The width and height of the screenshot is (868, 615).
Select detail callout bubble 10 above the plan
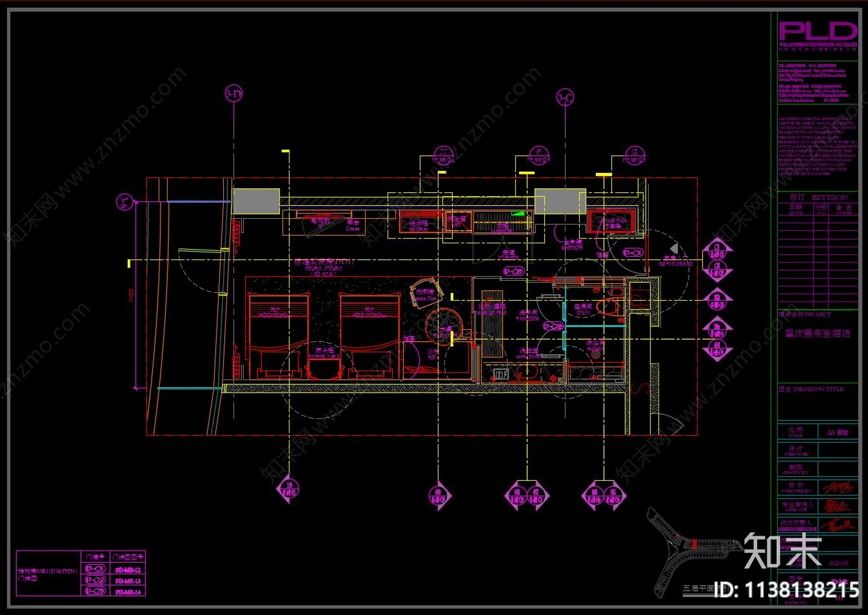tap(634, 156)
